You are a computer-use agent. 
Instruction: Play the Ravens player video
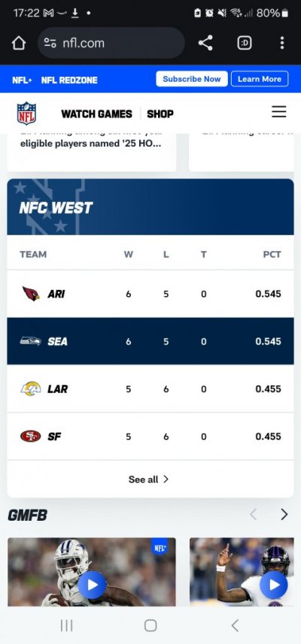[273, 584]
